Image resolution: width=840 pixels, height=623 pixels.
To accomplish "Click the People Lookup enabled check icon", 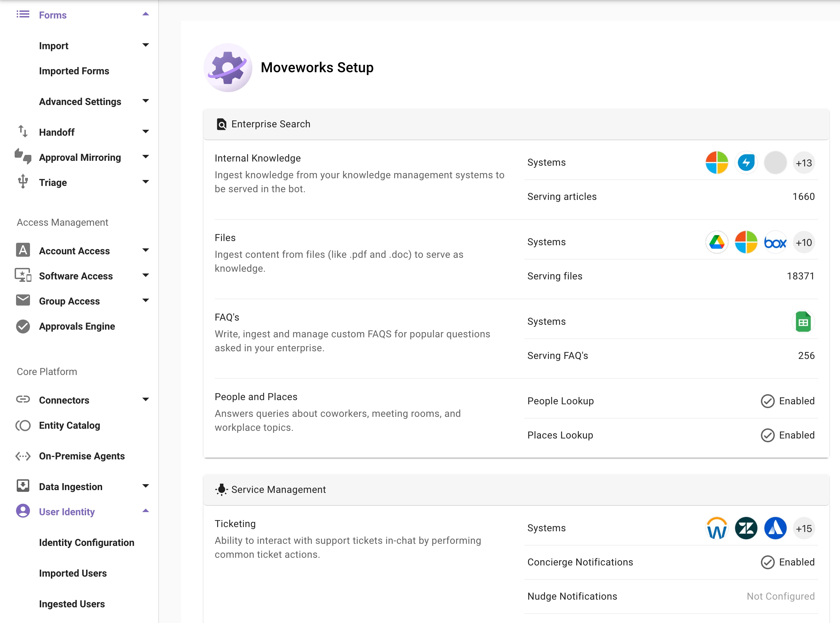I will tap(768, 401).
